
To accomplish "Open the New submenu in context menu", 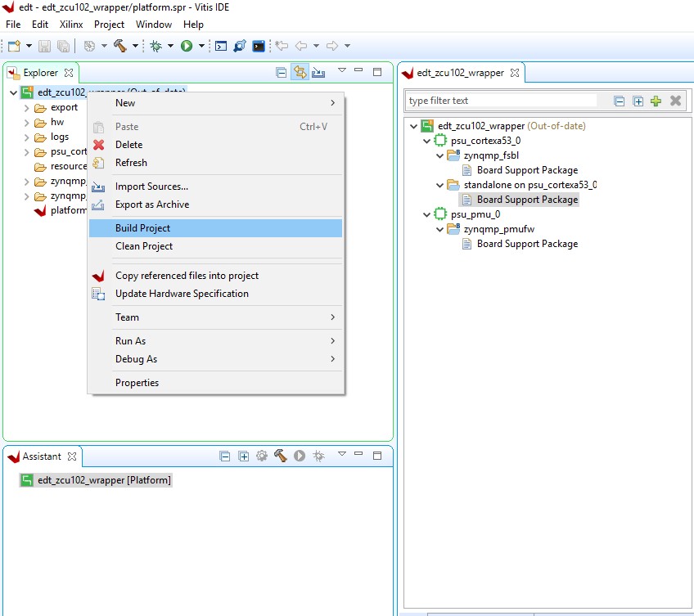I will [215, 103].
